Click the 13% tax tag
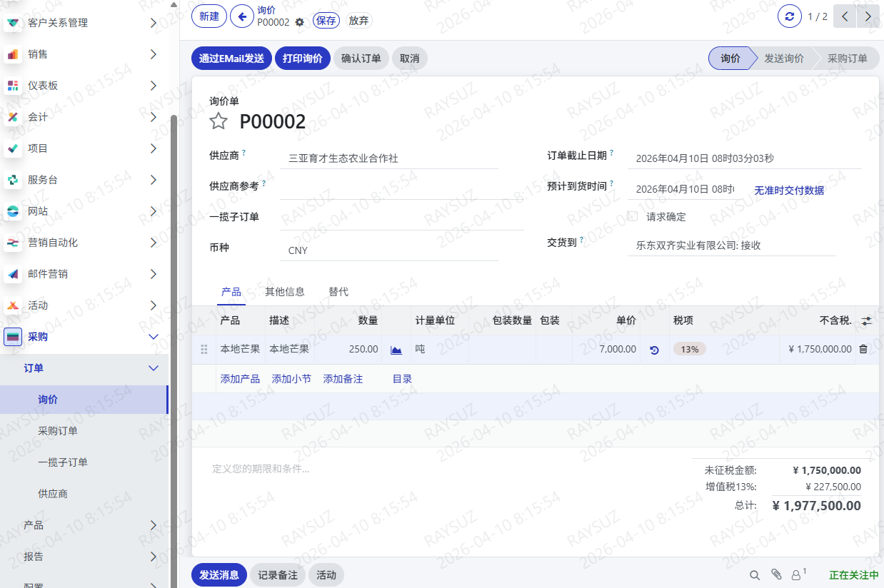Screen dimensions: 884x588 click(x=690, y=350)
